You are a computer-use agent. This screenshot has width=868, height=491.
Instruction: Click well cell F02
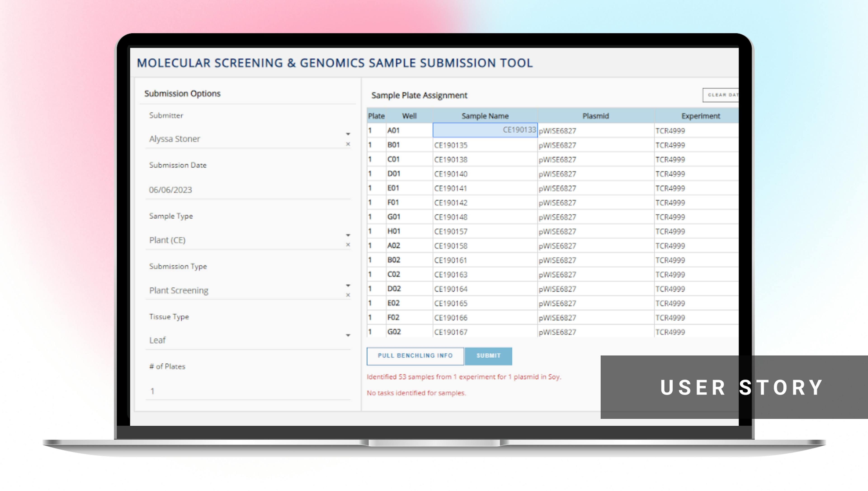tap(409, 318)
